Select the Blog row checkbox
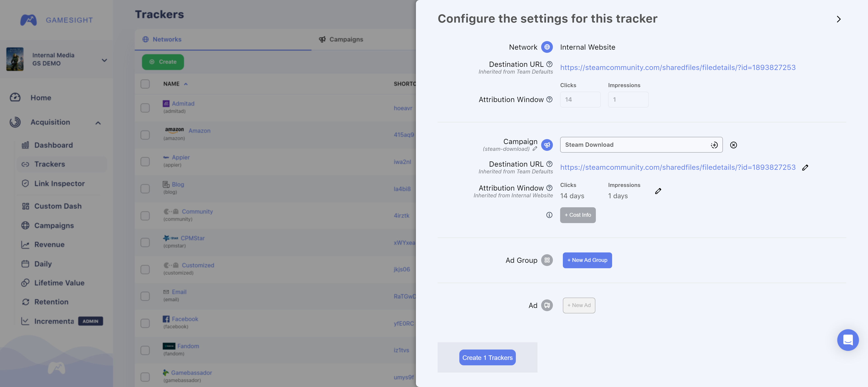The image size is (868, 387). [x=145, y=189]
